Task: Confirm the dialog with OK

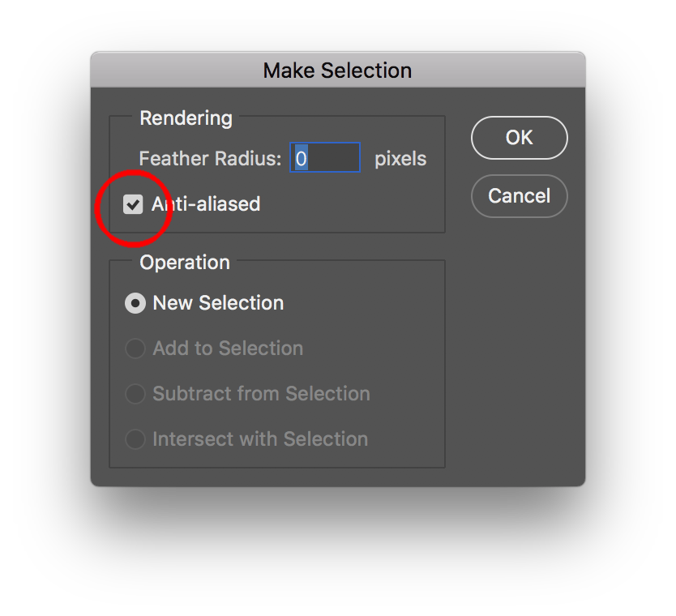Action: click(519, 138)
